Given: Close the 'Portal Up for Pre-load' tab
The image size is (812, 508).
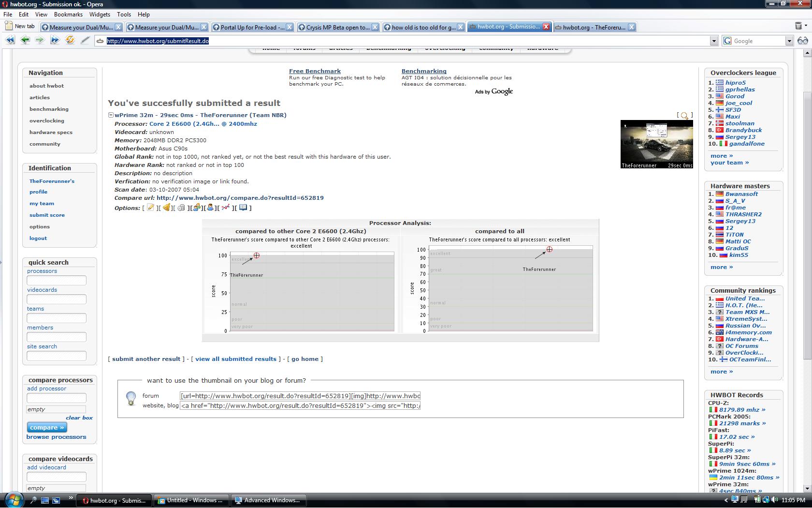Looking at the screenshot, I should point(289,27).
